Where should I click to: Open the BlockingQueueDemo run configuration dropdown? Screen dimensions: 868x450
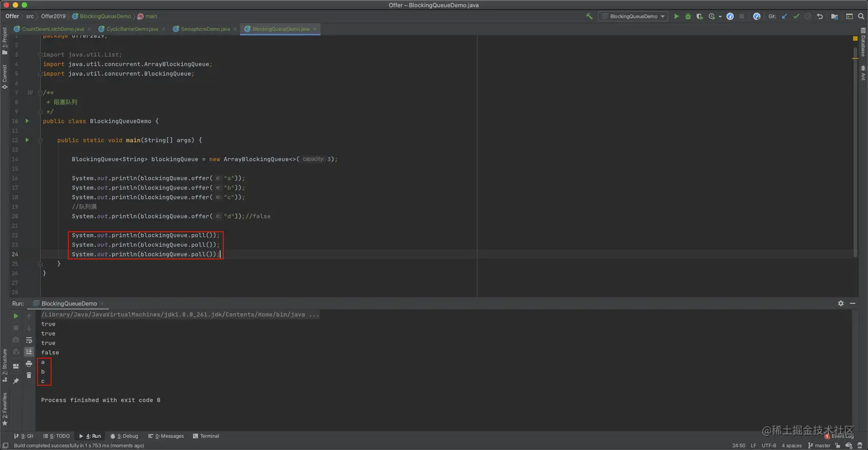point(633,17)
